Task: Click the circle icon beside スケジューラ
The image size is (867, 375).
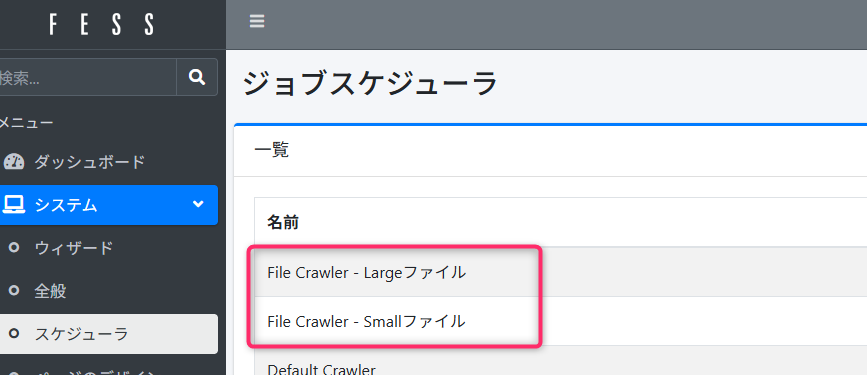Action: 14,333
